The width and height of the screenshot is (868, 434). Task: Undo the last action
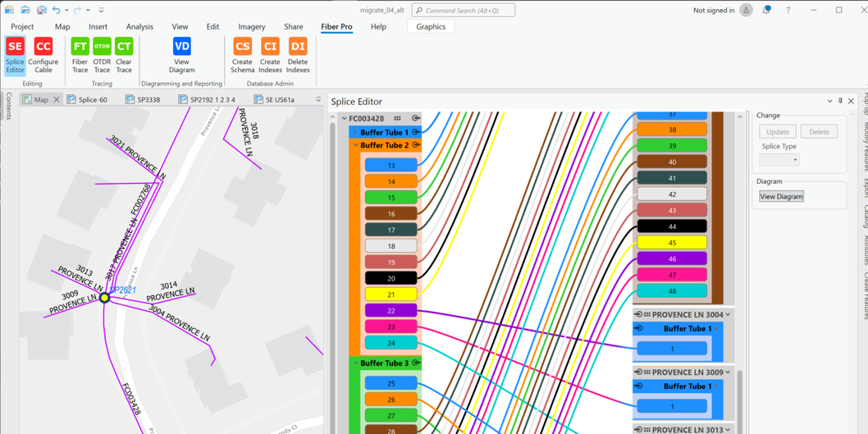coord(57,10)
